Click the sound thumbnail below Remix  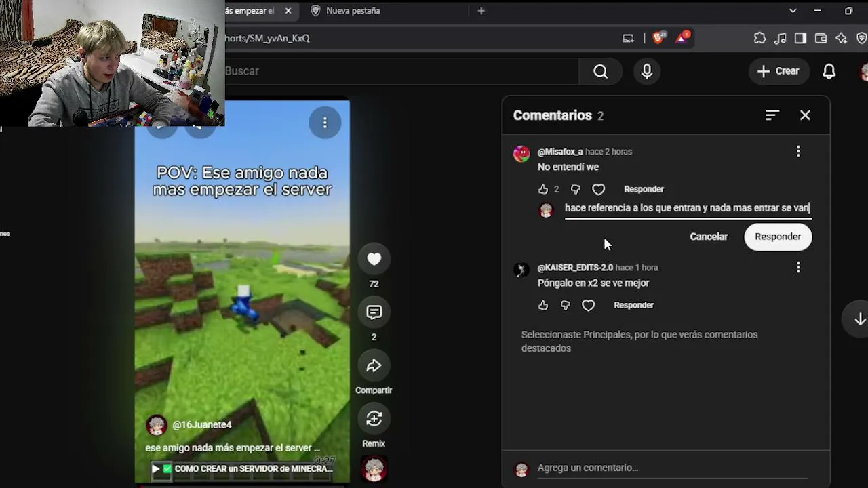(x=374, y=469)
